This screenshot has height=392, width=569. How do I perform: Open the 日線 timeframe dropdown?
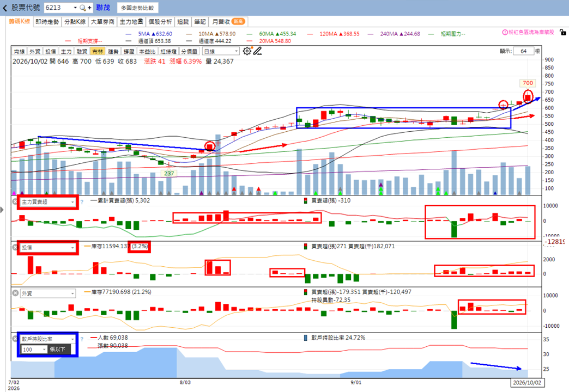221,52
